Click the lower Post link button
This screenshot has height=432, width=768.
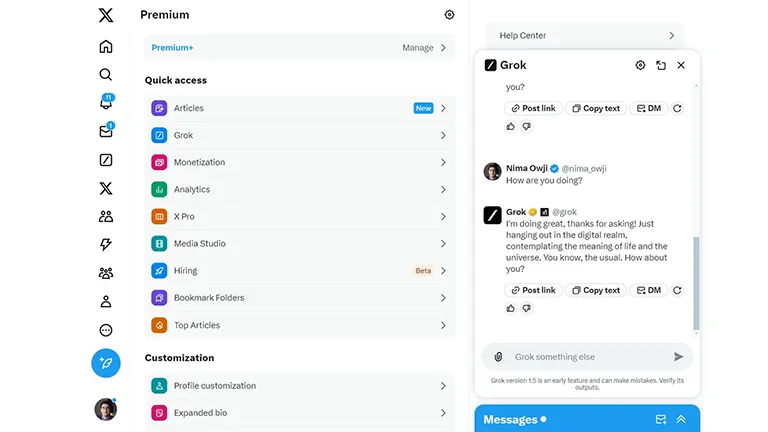(533, 290)
